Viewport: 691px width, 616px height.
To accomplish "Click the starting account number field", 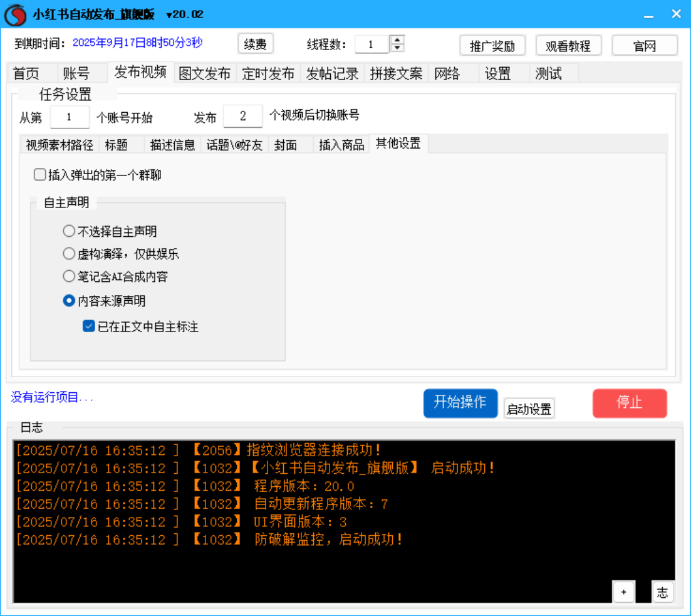I will pos(70,117).
